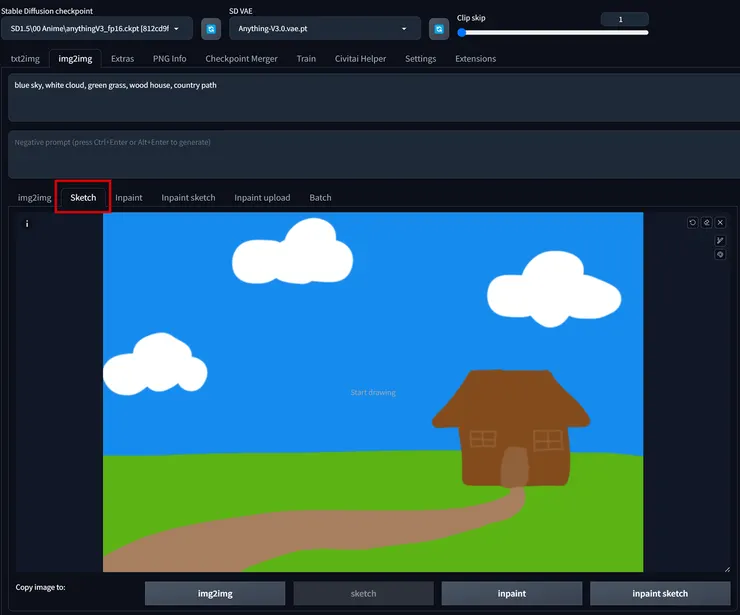The image size is (740, 615).
Task: Switch to the Train tab
Action: (x=306, y=59)
